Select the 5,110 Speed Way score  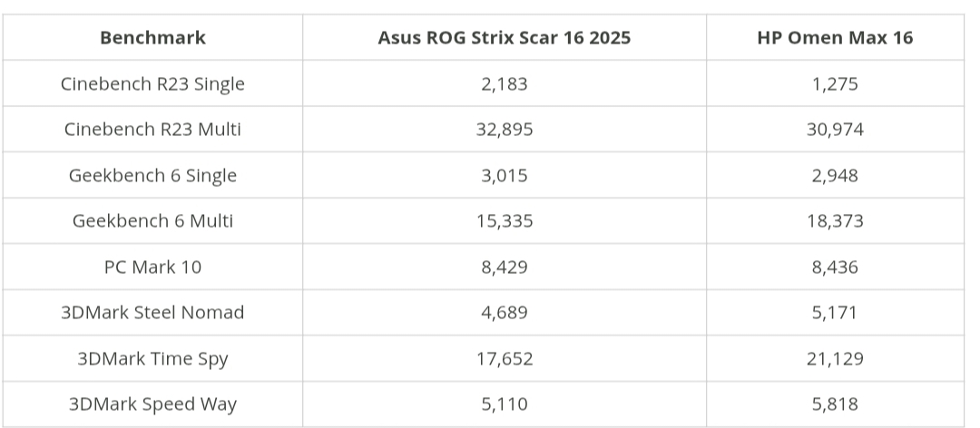tap(504, 404)
